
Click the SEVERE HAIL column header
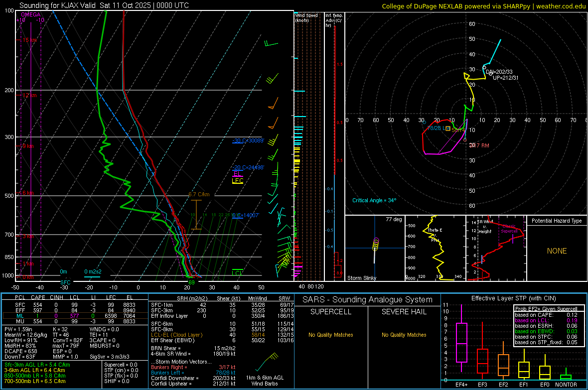click(x=404, y=312)
